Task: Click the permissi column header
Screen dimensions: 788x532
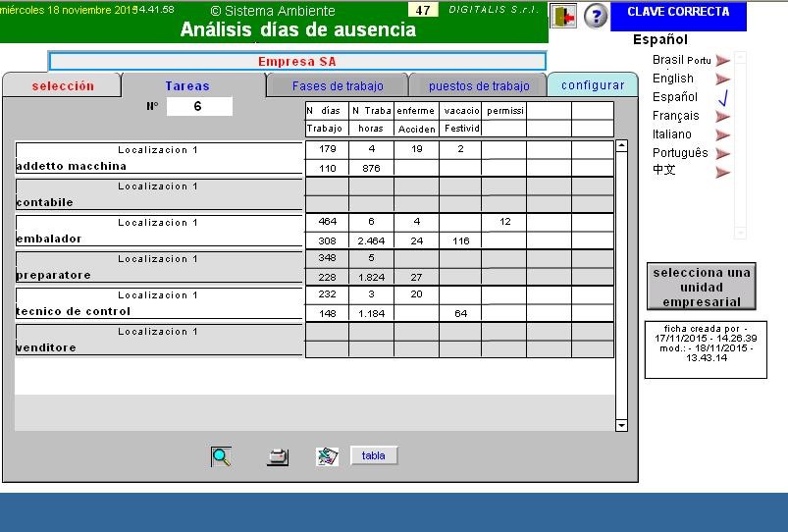Action: click(x=504, y=111)
